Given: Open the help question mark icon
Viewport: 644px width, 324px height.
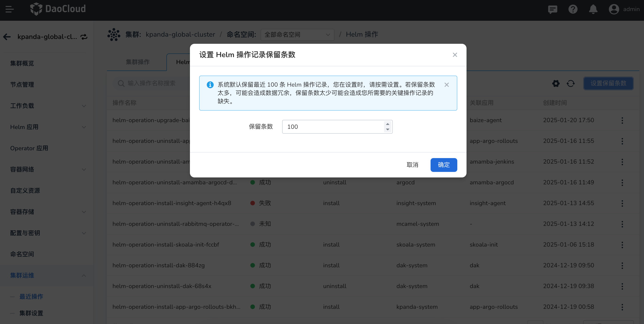Looking at the screenshot, I should click(573, 9).
